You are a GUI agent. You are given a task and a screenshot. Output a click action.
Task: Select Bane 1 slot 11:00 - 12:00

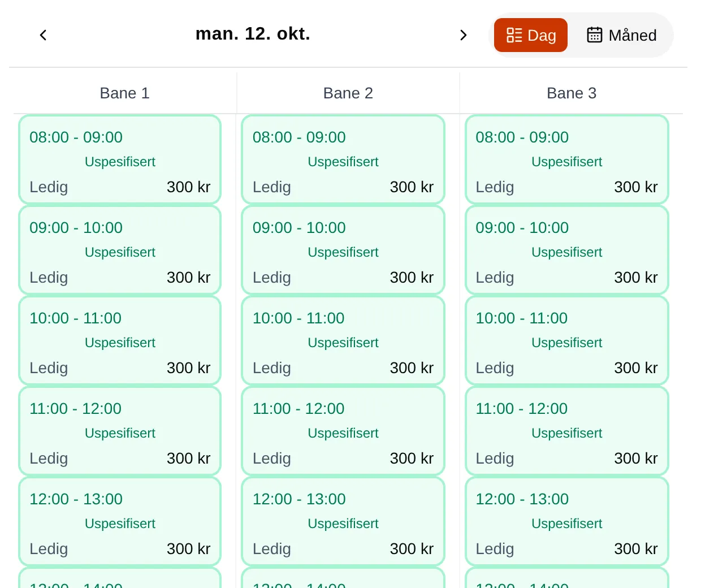(120, 431)
